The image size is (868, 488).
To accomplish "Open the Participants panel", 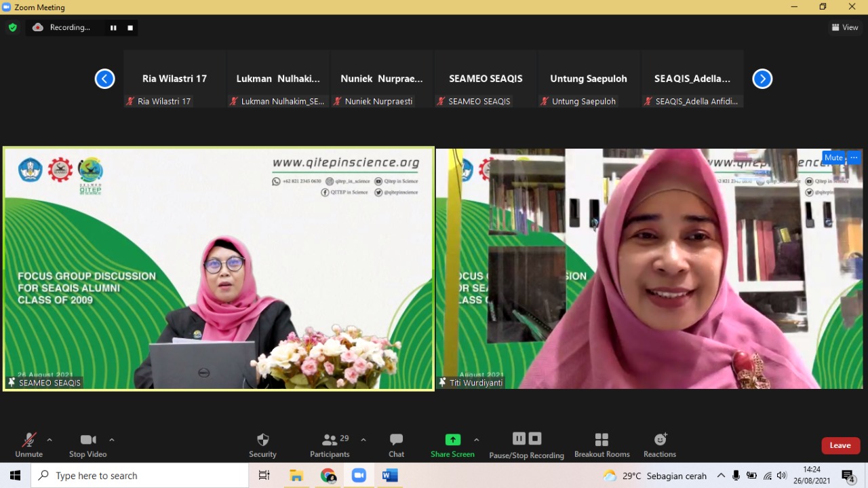I will (x=330, y=445).
